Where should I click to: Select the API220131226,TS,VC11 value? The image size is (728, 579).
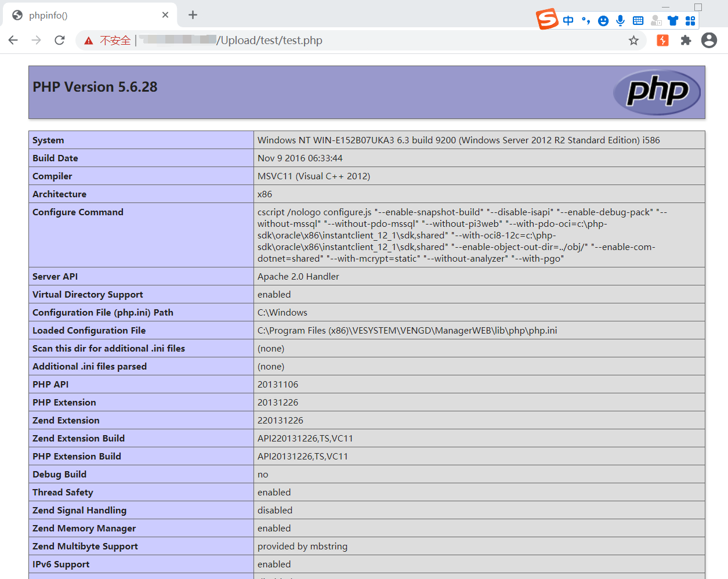(x=305, y=439)
